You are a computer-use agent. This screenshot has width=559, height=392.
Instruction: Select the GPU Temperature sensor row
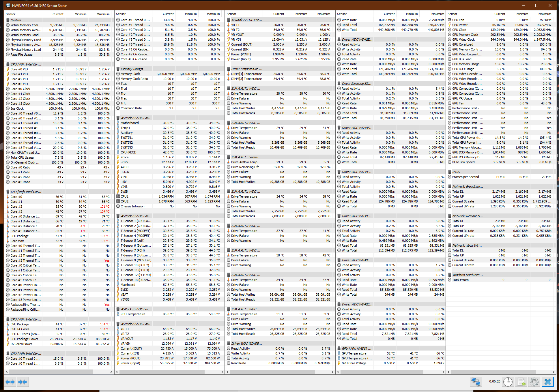coord(354,353)
